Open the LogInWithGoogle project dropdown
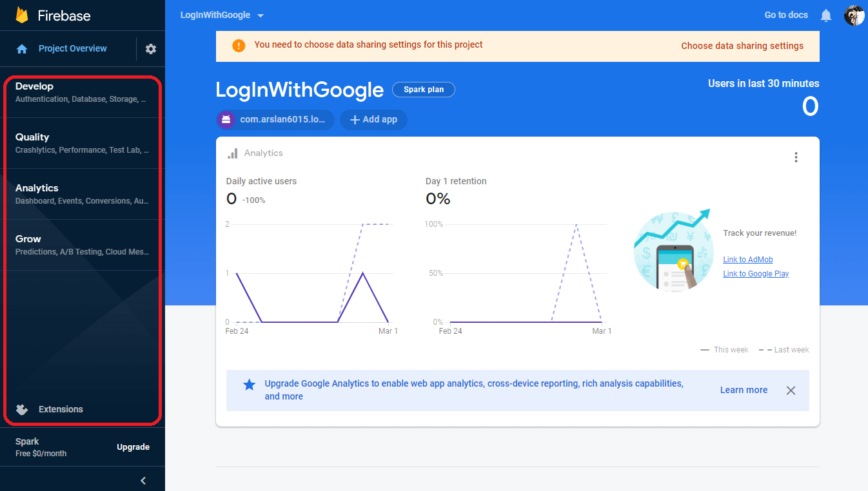Screen dimensions: 868x491 222,15
